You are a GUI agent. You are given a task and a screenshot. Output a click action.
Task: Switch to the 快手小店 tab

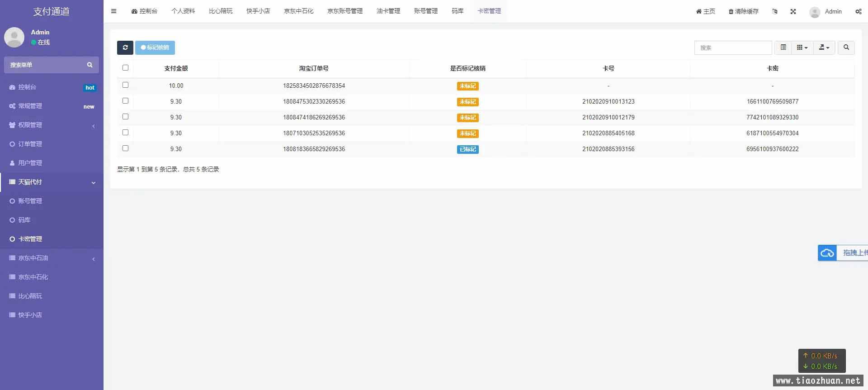click(x=258, y=11)
